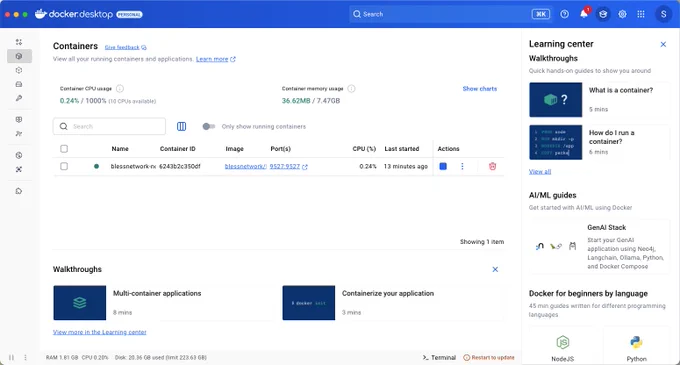
Task: Click View more in the Learning center link
Action: coord(100,332)
